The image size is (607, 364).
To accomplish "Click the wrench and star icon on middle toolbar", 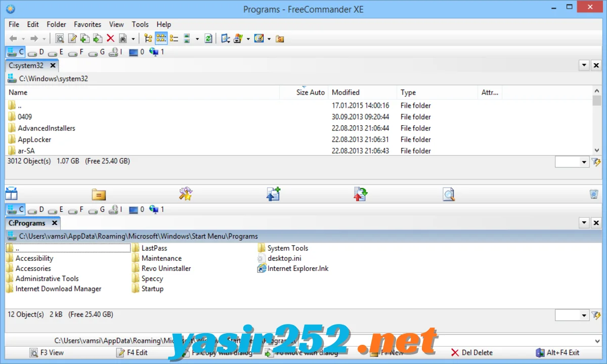I will coord(186,194).
